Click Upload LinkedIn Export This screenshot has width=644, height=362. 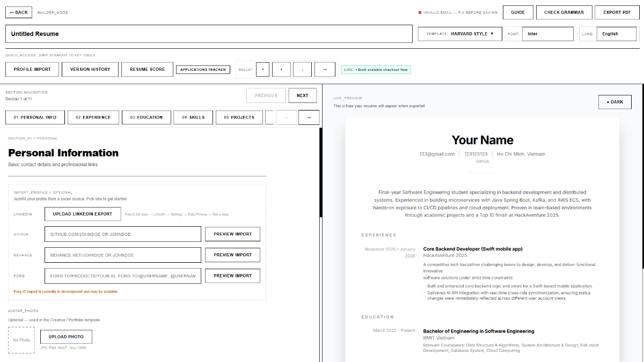tap(83, 214)
